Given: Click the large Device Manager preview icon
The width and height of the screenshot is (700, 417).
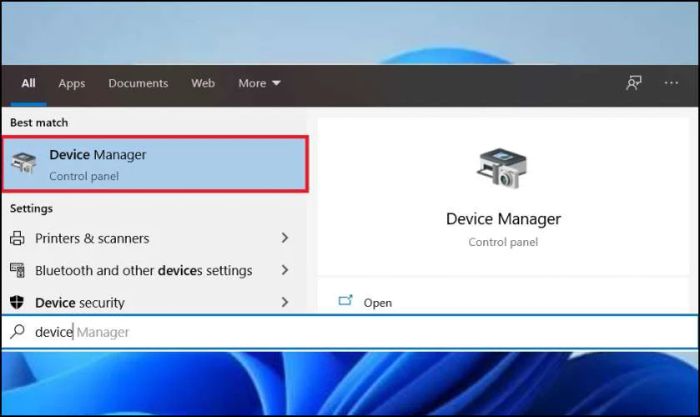Looking at the screenshot, I should coord(502,168).
